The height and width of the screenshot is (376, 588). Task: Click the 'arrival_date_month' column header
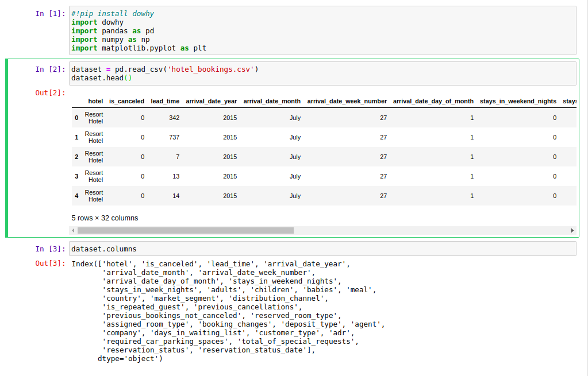point(272,101)
